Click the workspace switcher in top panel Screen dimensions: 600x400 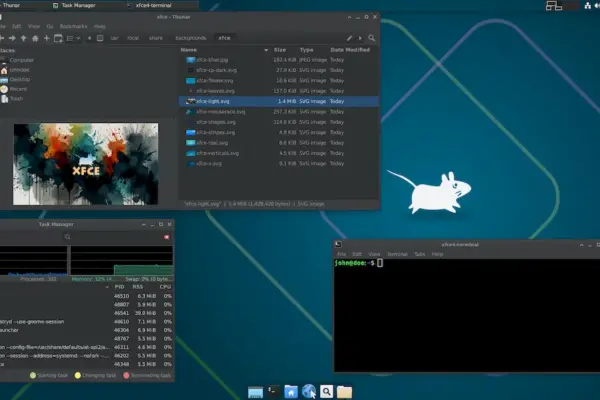pos(554,5)
